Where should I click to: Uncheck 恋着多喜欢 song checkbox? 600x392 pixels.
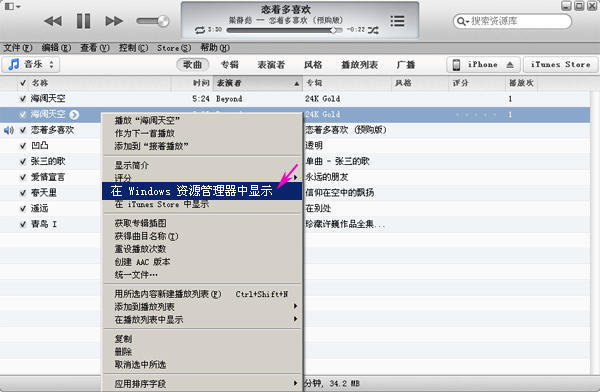tap(23, 130)
